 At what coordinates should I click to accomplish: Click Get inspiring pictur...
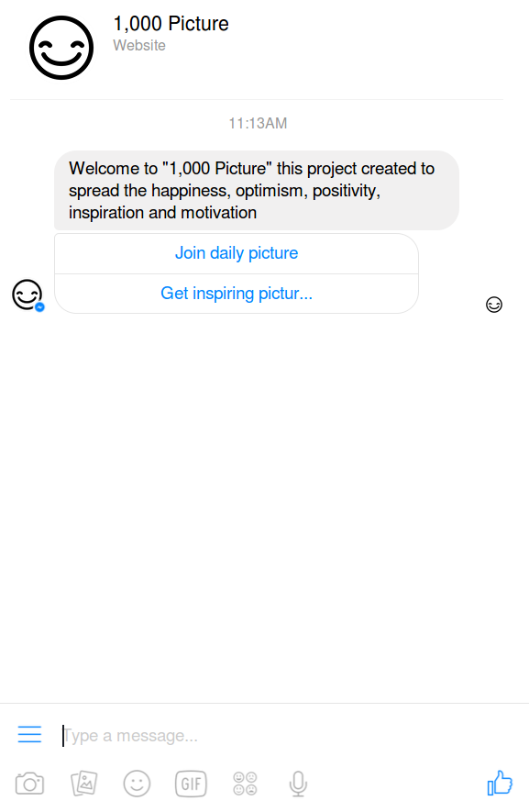point(237,293)
